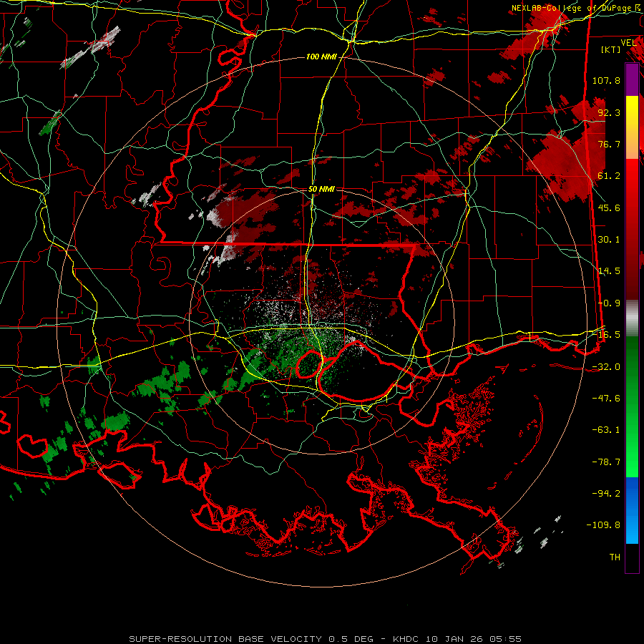
Task: Select the -0.9 scale value
Action: click(x=609, y=303)
